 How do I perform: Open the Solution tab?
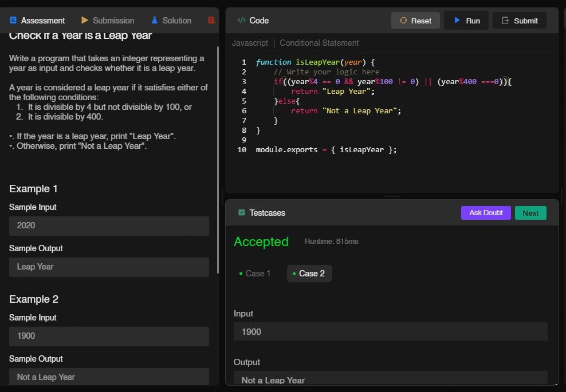pyautogui.click(x=171, y=21)
